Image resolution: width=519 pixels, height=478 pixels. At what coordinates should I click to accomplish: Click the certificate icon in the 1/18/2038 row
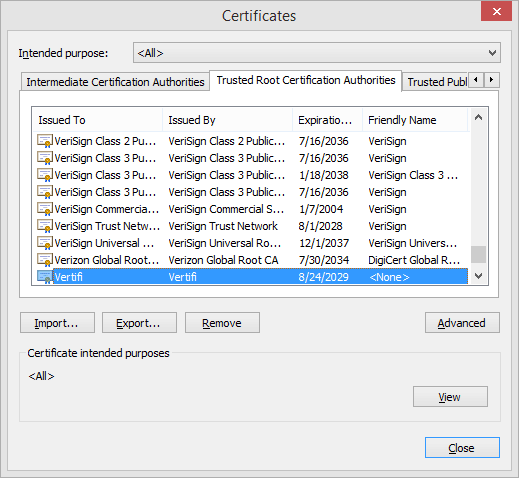point(45,175)
